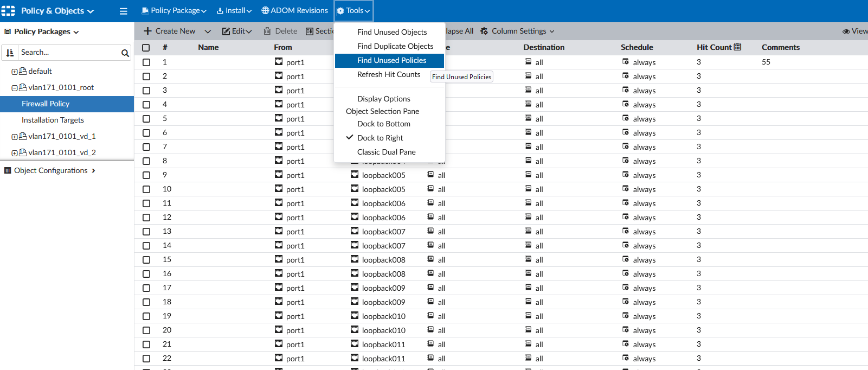Image resolution: width=868 pixels, height=370 pixels.
Task: Focus the policy package Search field
Action: [69, 53]
